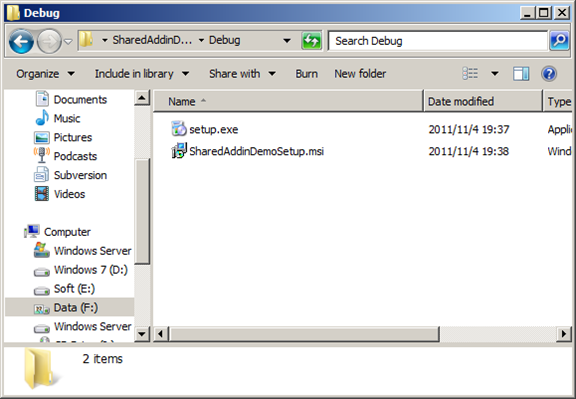576x399 pixels.
Task: Open Videos library label
Action: [69, 194]
